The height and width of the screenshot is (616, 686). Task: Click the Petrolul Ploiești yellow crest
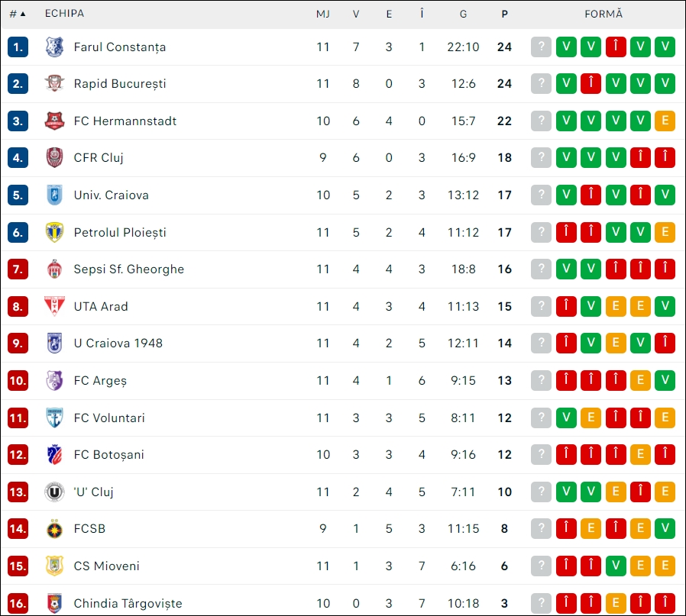click(x=55, y=232)
